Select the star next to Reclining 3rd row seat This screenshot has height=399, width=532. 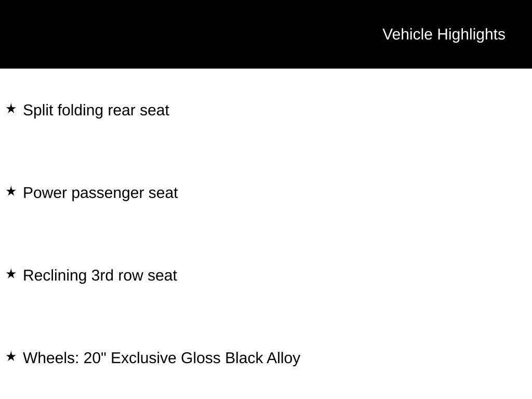[11, 274]
